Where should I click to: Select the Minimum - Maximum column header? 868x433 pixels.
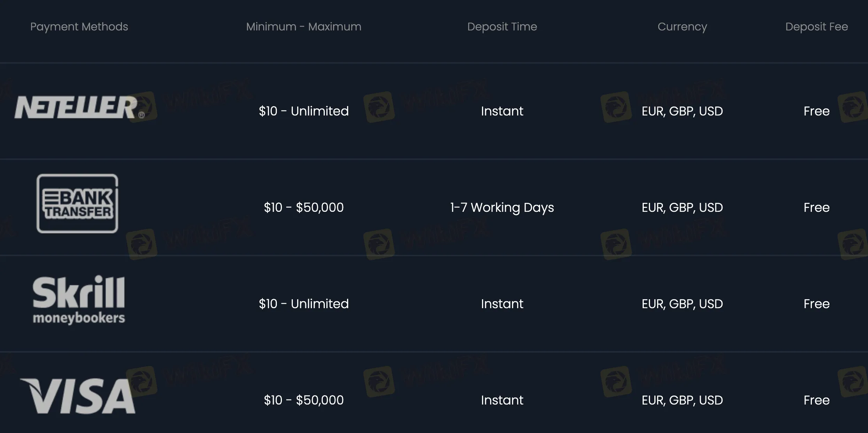(x=304, y=27)
